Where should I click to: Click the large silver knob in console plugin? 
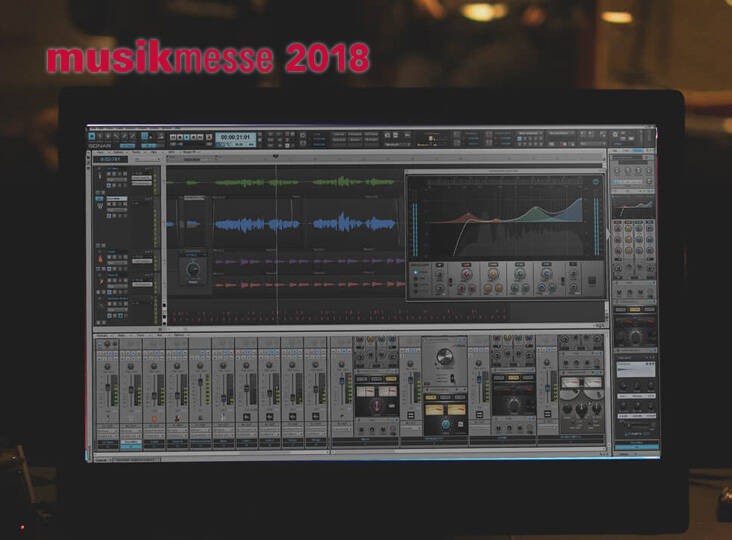tap(444, 358)
